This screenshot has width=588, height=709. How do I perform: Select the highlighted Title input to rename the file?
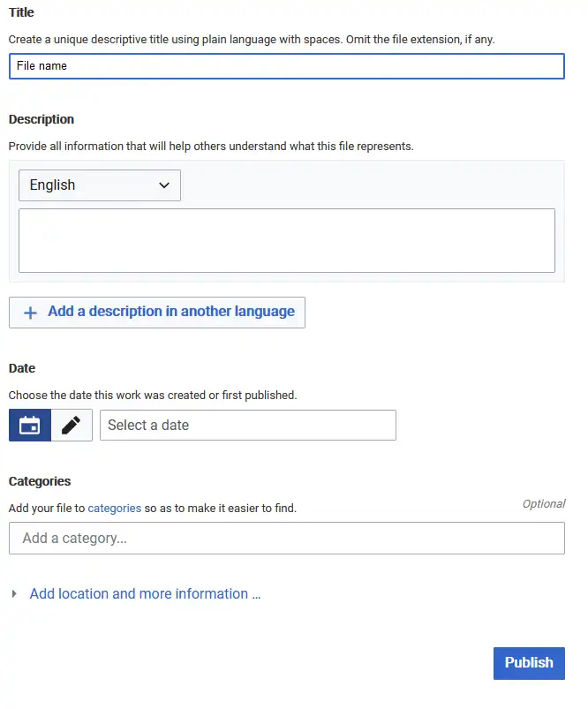pos(287,66)
